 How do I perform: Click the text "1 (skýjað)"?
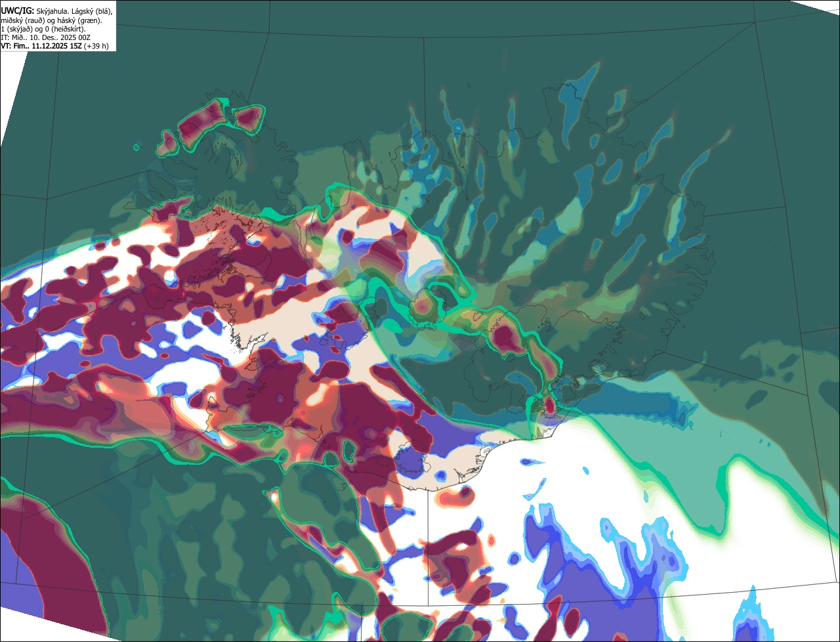coord(17,29)
